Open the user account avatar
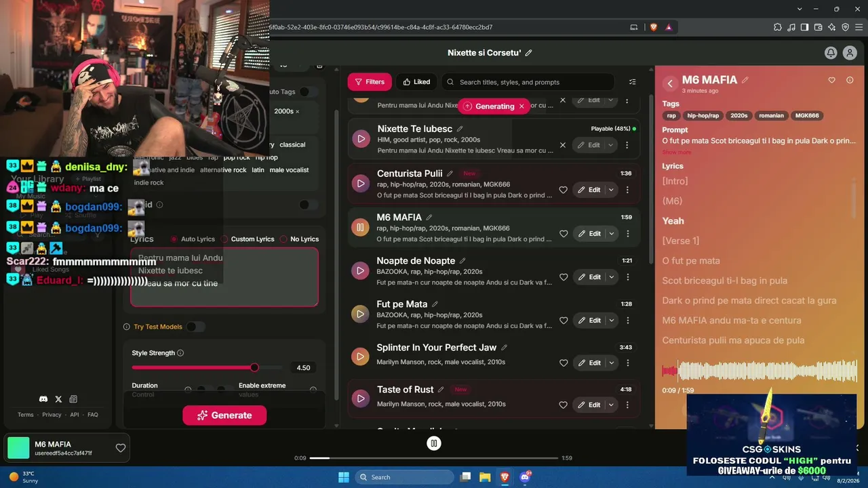Screen dimensions: 868x488 (850, 53)
